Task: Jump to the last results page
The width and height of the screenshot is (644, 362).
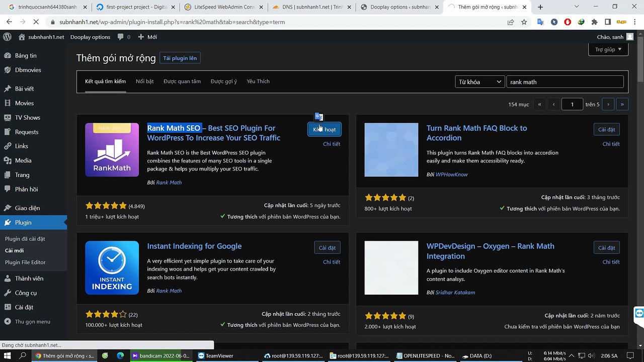Action: coord(622,104)
